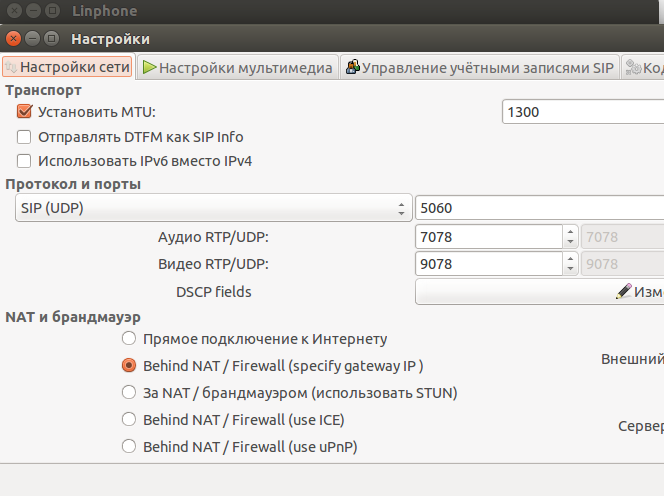The height and width of the screenshot is (496, 664).
Task: Select Behind NAT / Firewall (use ICE)
Action: click(x=128, y=420)
